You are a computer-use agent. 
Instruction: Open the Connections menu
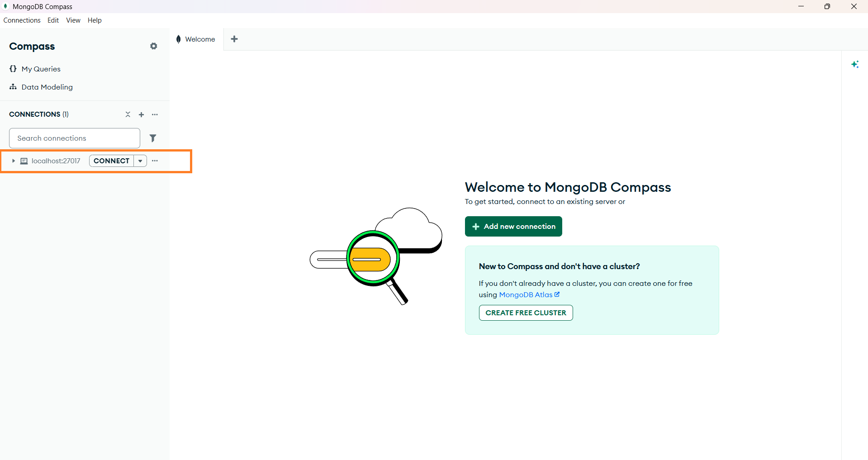coord(22,20)
